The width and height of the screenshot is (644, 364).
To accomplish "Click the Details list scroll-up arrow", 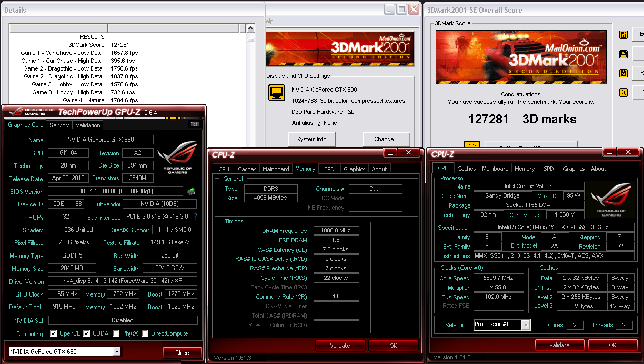I will [251, 28].
